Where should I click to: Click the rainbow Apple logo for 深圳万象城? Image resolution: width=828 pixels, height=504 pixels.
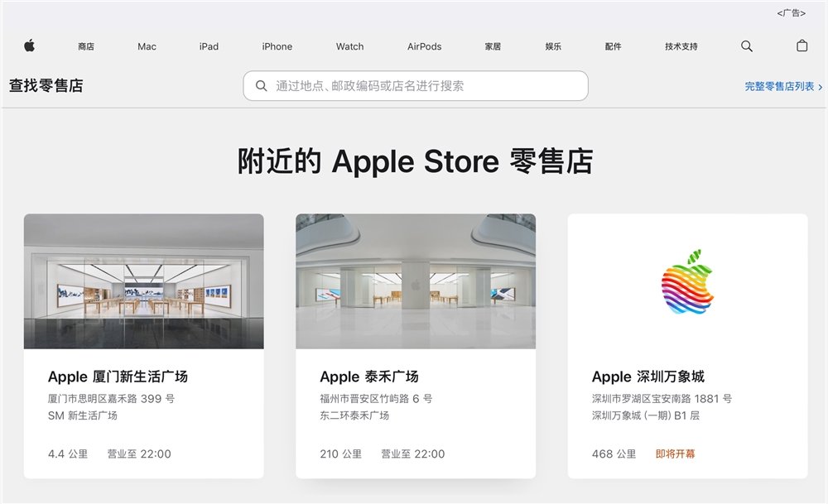pos(687,282)
